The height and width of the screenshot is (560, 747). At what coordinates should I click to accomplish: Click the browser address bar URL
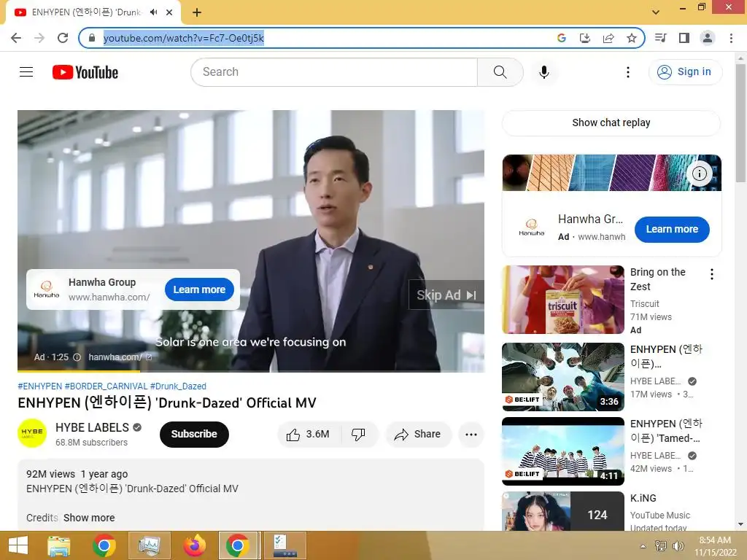tap(183, 38)
